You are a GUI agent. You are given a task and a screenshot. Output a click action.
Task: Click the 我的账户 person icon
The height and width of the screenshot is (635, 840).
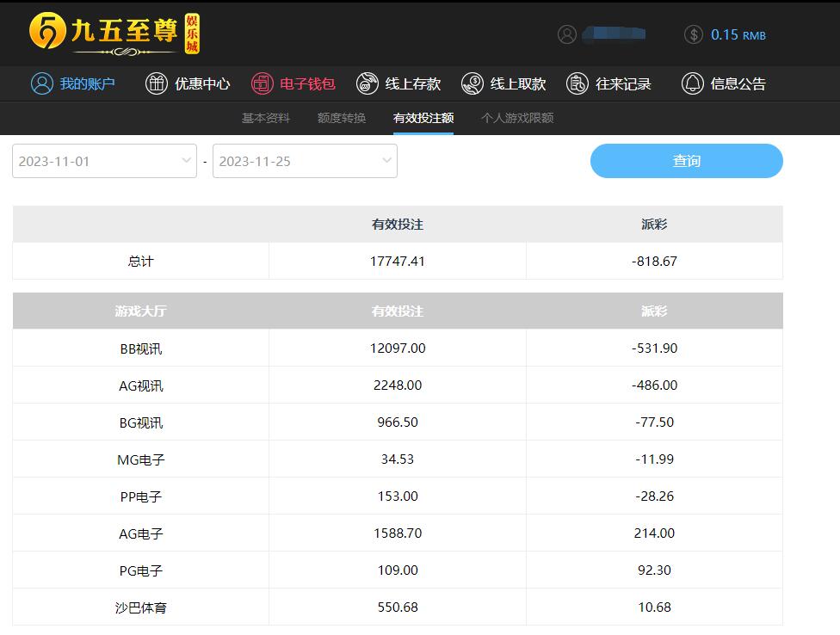(x=42, y=84)
